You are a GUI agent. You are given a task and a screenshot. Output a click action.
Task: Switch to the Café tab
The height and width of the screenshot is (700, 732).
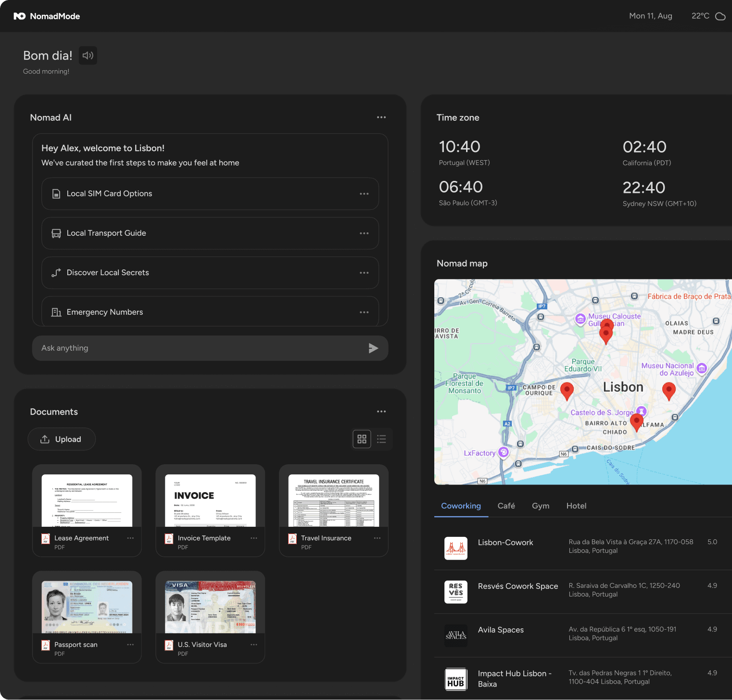pos(506,506)
